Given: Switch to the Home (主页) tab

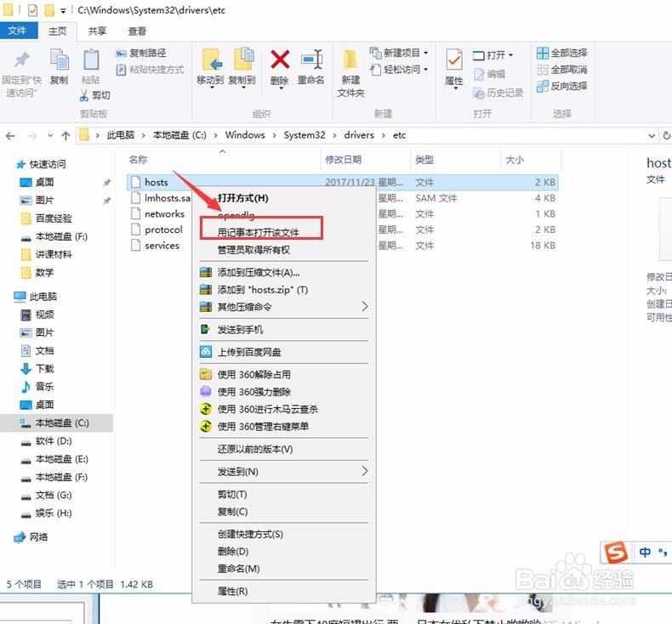Looking at the screenshot, I should 58,31.
